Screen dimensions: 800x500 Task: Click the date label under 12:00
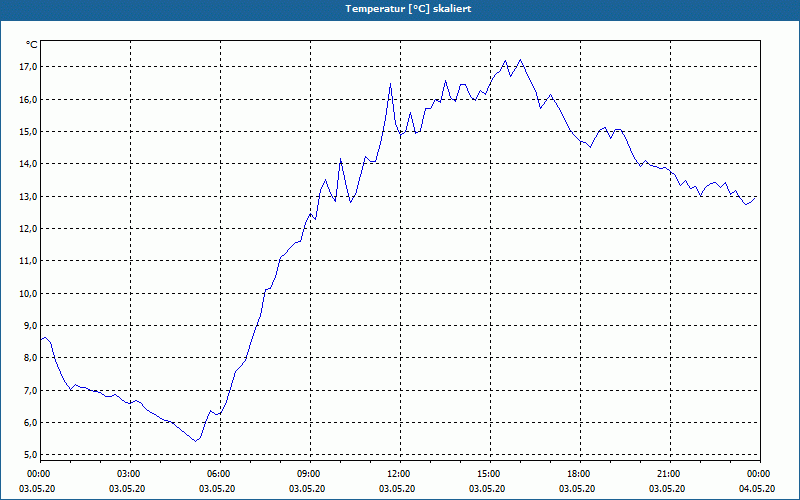[x=397, y=489]
